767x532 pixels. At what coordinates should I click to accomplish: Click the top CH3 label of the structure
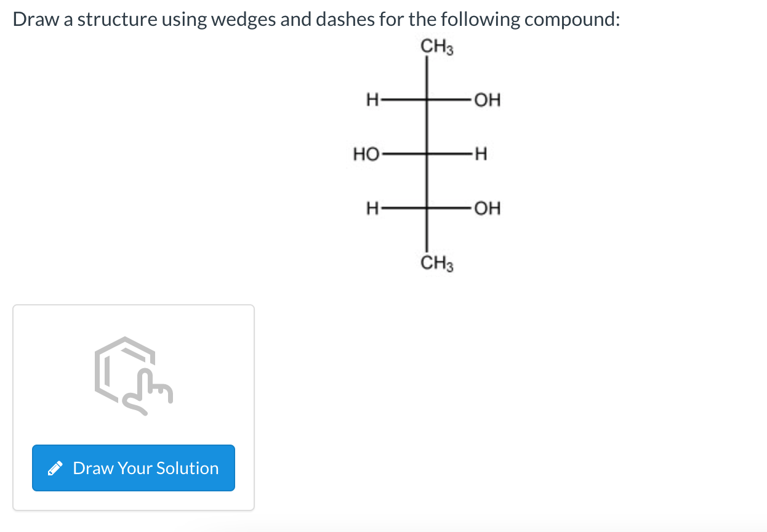click(x=436, y=47)
